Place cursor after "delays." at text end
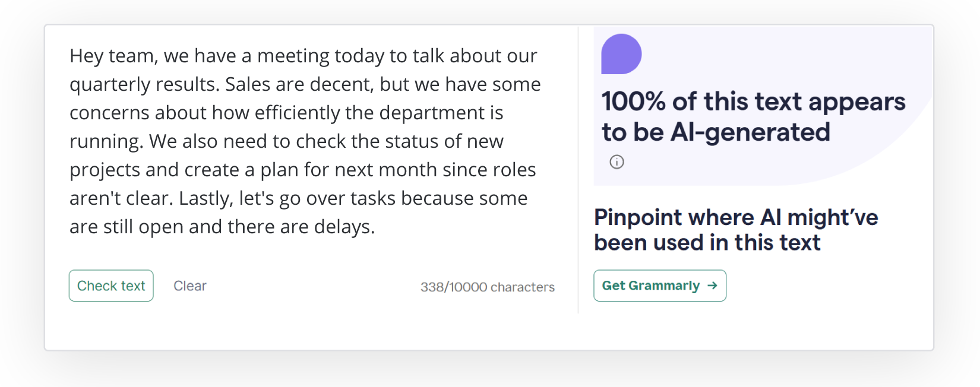 (x=375, y=227)
